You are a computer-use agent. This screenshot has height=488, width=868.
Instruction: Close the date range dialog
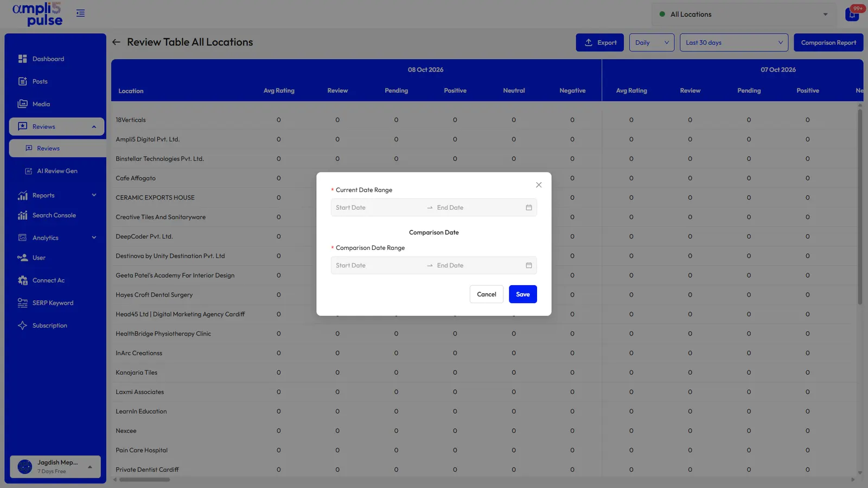539,185
